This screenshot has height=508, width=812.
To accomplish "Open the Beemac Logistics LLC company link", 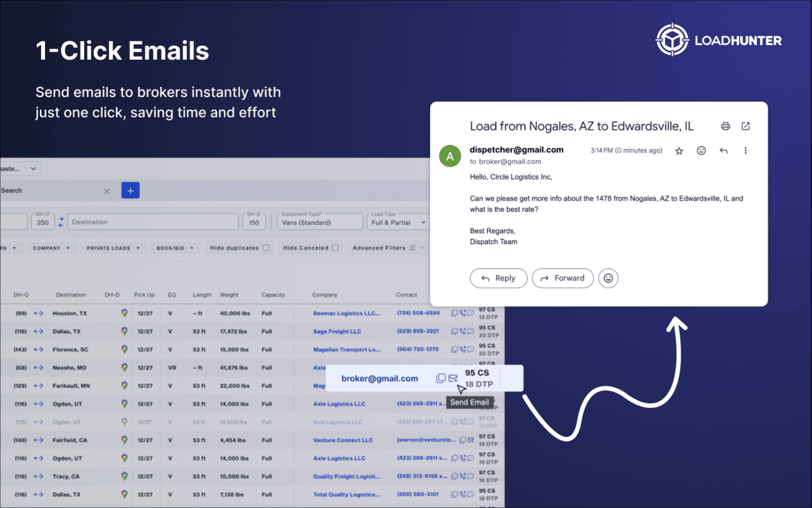I will pos(346,313).
